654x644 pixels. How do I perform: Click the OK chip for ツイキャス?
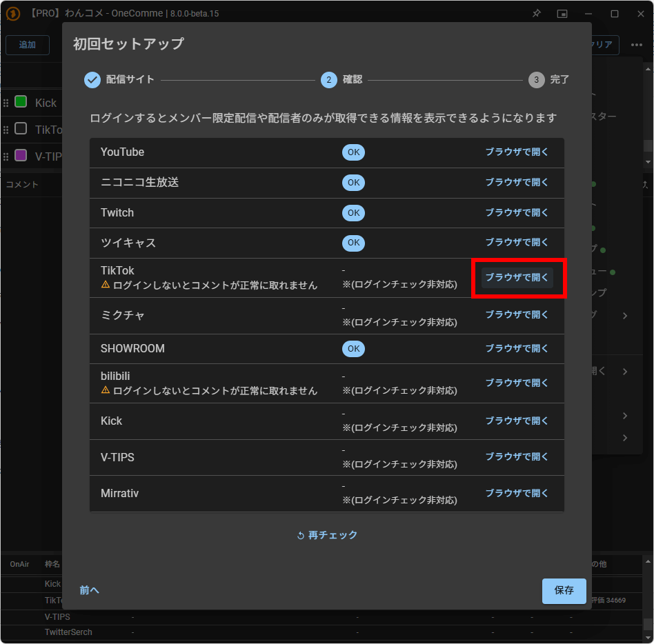tap(353, 243)
